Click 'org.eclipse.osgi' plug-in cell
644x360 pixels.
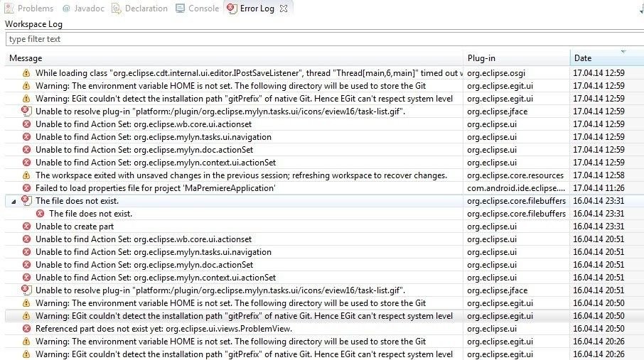(496, 73)
